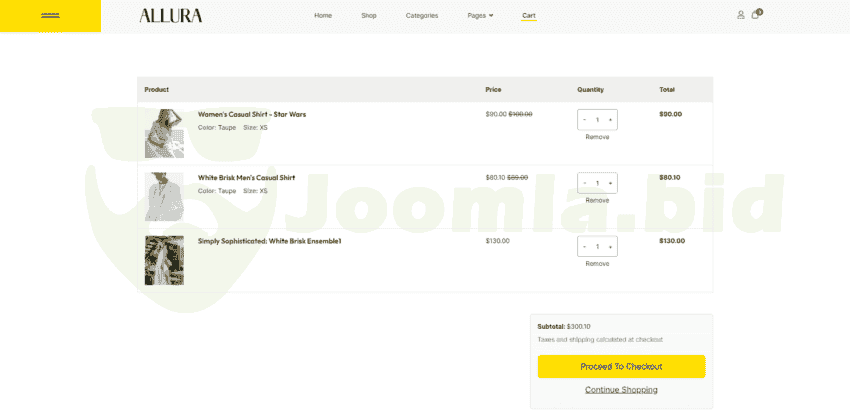Click the user account icon
The height and width of the screenshot is (416, 850).
740,15
